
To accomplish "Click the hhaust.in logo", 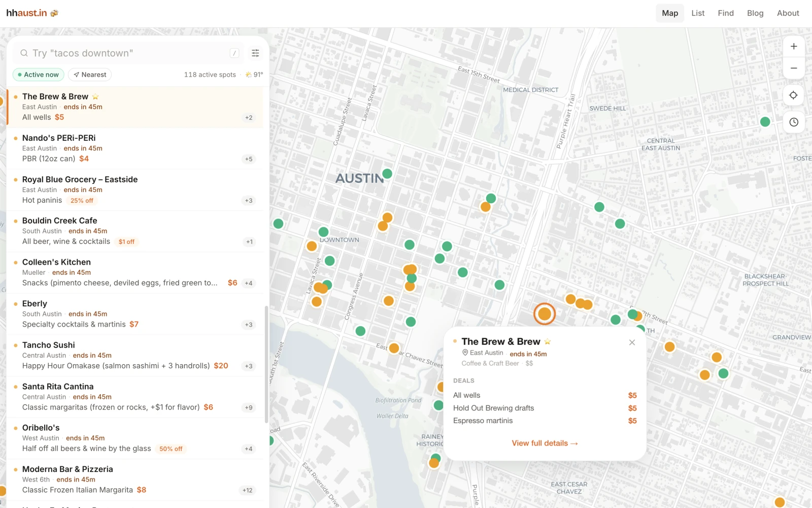I will [32, 13].
